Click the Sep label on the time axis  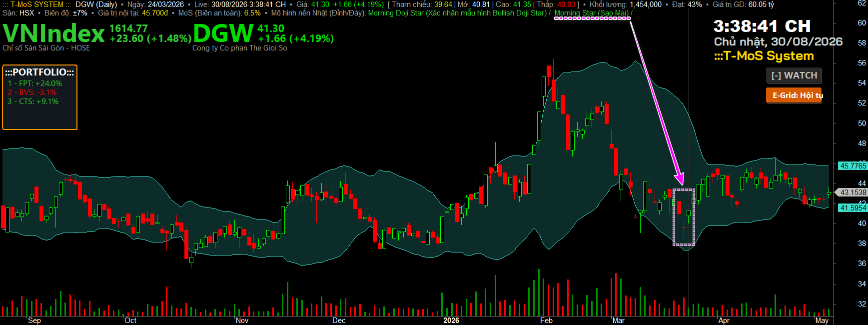point(34,320)
